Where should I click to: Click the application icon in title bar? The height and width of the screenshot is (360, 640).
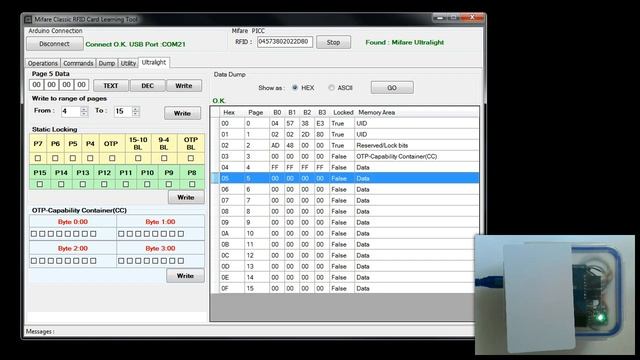(28, 19)
